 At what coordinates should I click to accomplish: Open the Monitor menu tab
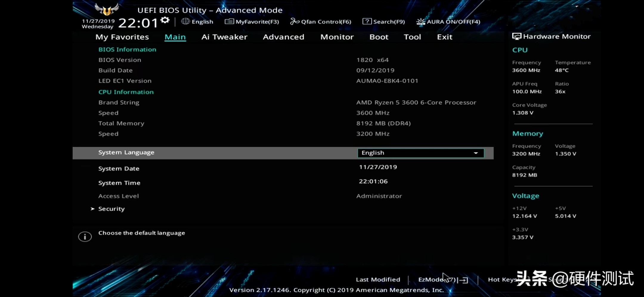click(x=337, y=37)
